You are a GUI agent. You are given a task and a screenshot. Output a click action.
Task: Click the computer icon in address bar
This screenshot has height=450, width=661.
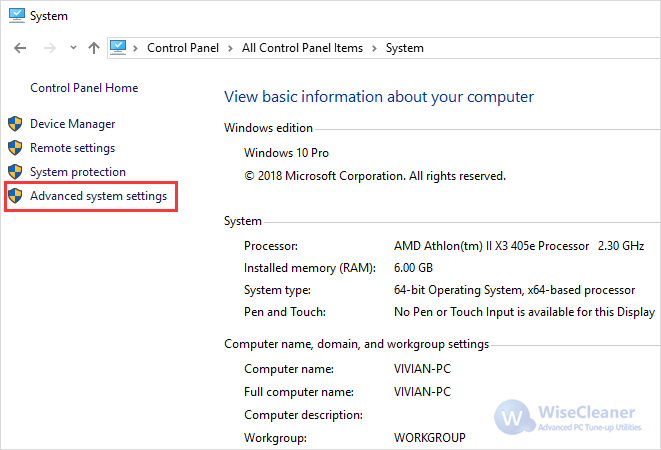pos(118,48)
